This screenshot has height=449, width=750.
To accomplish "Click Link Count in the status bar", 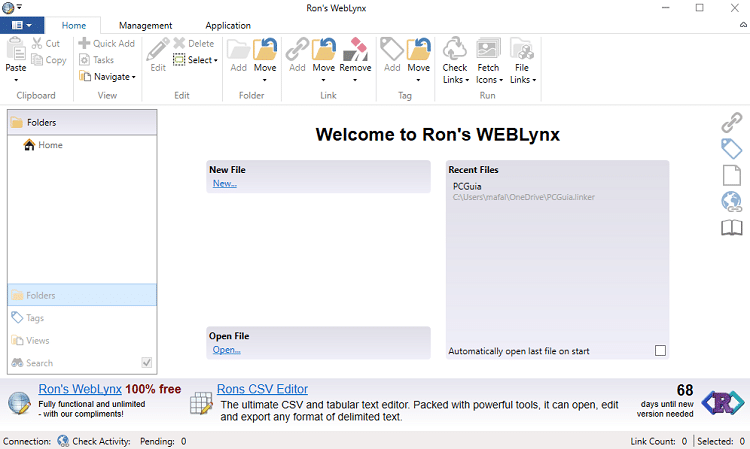I will pyautogui.click(x=658, y=441).
